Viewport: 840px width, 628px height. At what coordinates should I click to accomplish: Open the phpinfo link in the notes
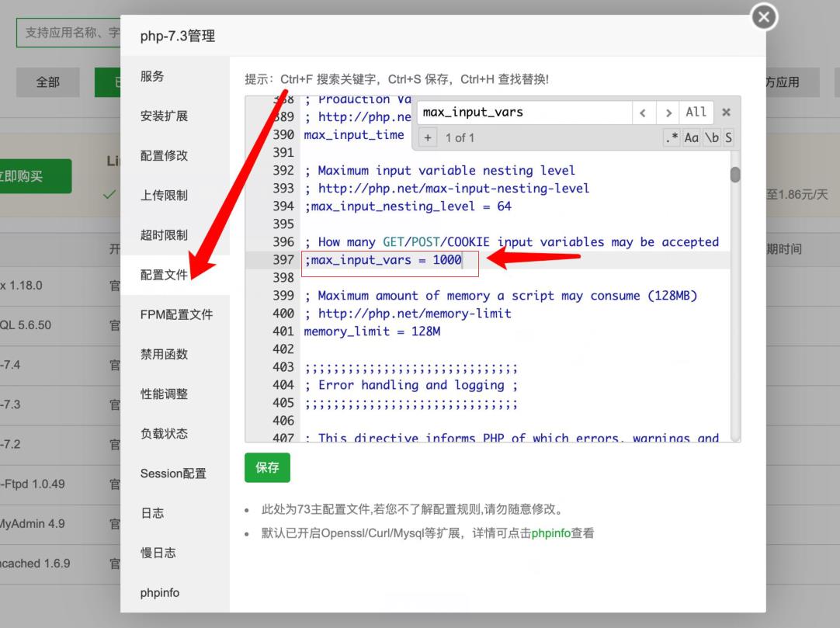coord(550,533)
